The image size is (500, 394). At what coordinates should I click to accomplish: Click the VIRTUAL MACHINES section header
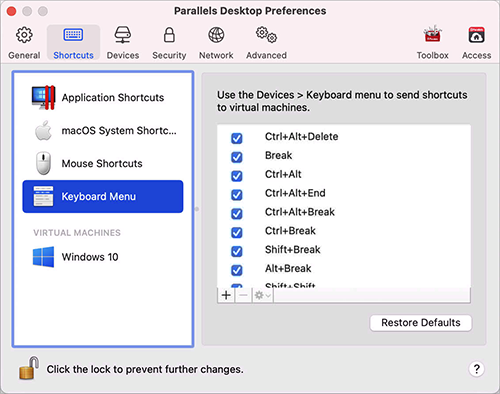click(77, 233)
